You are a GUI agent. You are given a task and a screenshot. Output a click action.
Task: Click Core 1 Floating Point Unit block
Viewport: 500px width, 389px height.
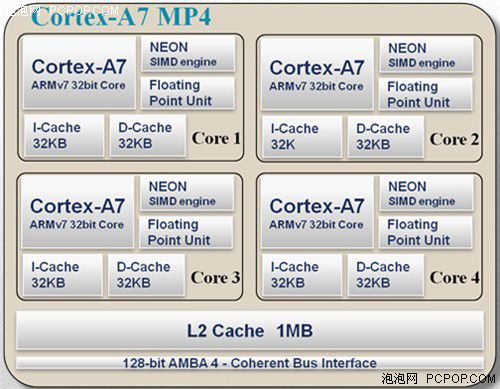(x=188, y=93)
